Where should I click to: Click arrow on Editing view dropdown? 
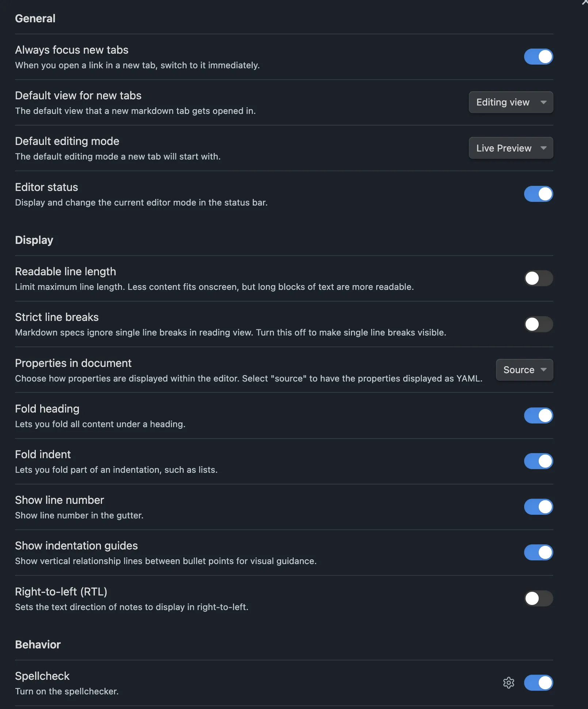[543, 102]
